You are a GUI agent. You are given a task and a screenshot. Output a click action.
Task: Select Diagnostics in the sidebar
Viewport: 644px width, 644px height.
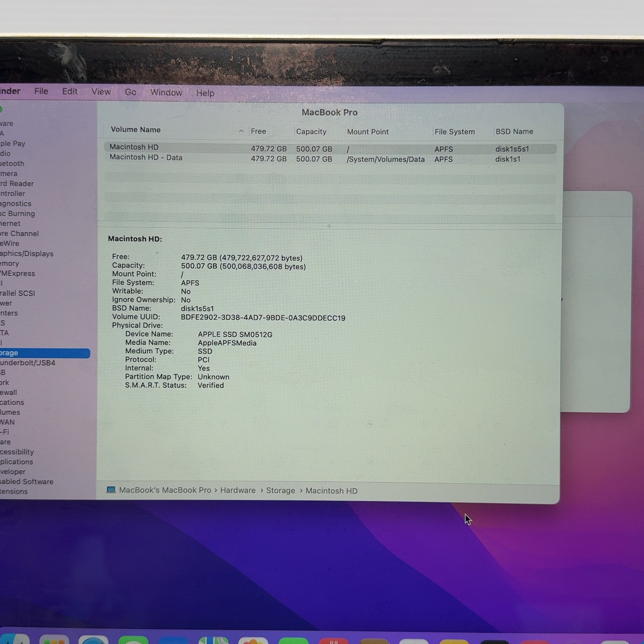pos(16,204)
